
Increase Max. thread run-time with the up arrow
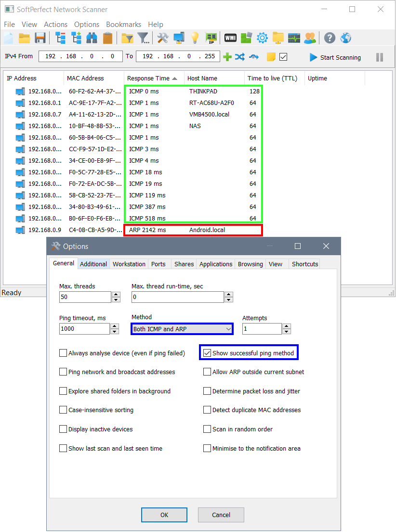click(x=229, y=294)
